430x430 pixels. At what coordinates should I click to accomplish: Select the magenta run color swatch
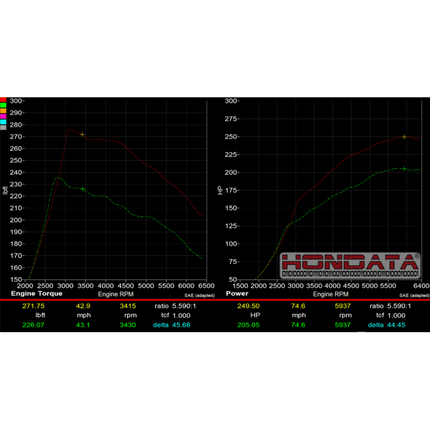pyautogui.click(x=3, y=116)
